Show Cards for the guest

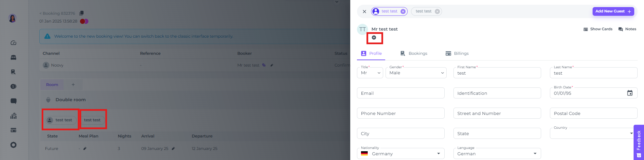[x=598, y=29]
